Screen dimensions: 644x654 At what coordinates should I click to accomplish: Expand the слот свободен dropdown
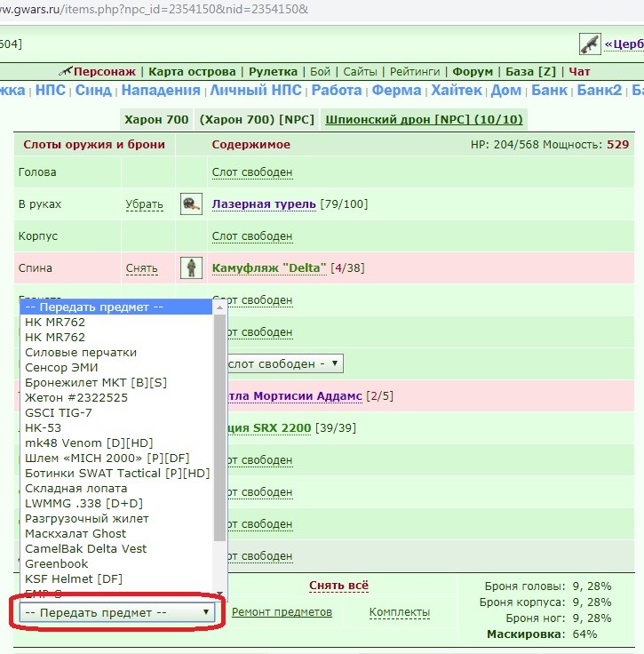[285, 363]
